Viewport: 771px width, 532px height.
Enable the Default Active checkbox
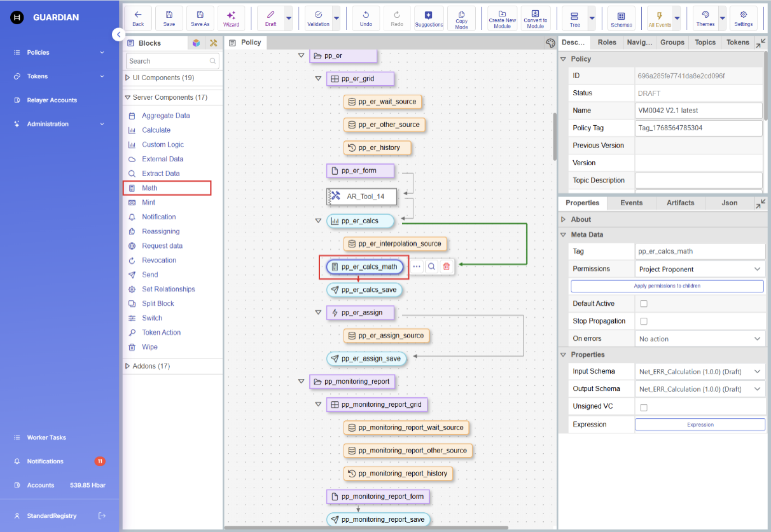pos(644,304)
